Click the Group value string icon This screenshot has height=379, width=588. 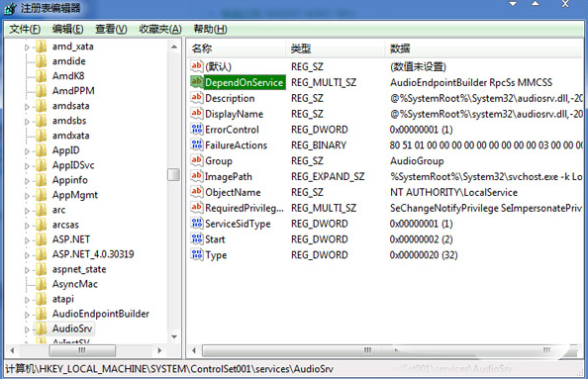tap(197, 161)
